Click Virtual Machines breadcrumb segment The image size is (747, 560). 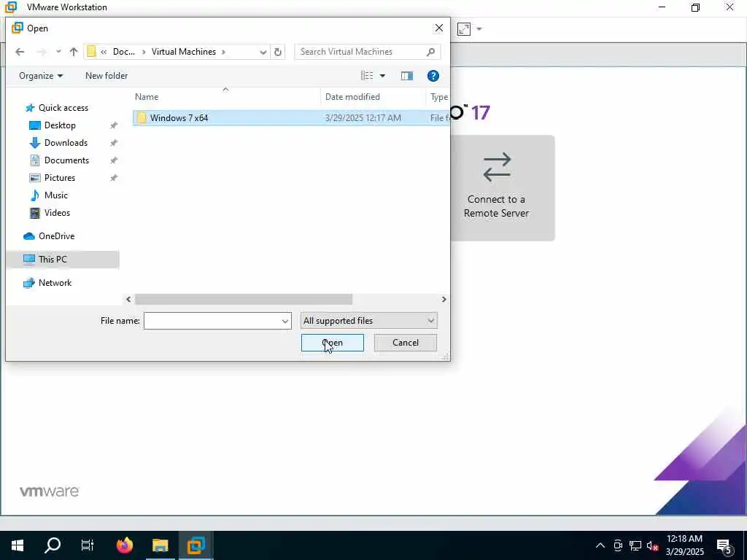pyautogui.click(x=183, y=52)
